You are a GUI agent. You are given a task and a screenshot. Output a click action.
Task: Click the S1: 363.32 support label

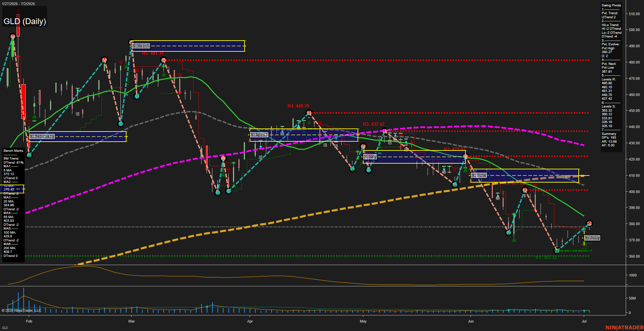click(546, 258)
